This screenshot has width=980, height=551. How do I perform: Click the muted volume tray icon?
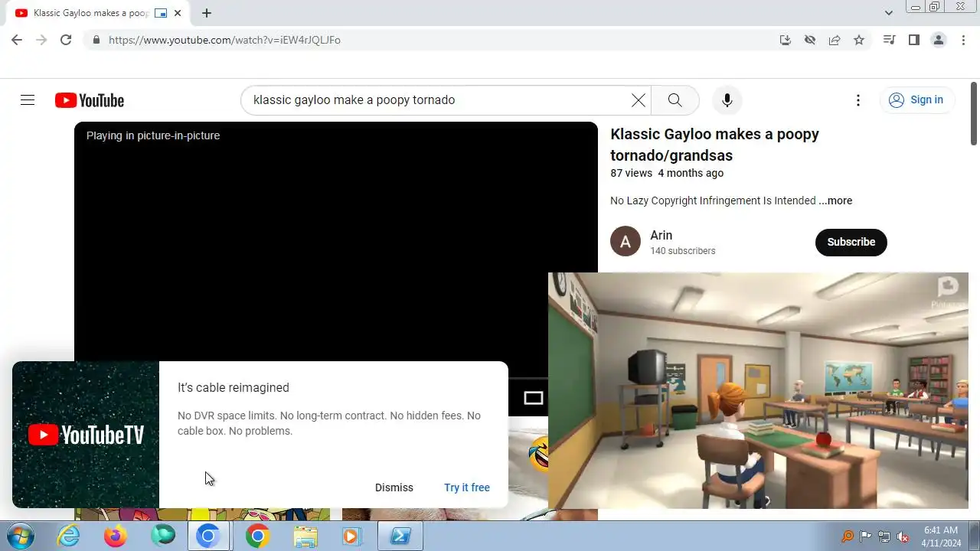tap(903, 536)
